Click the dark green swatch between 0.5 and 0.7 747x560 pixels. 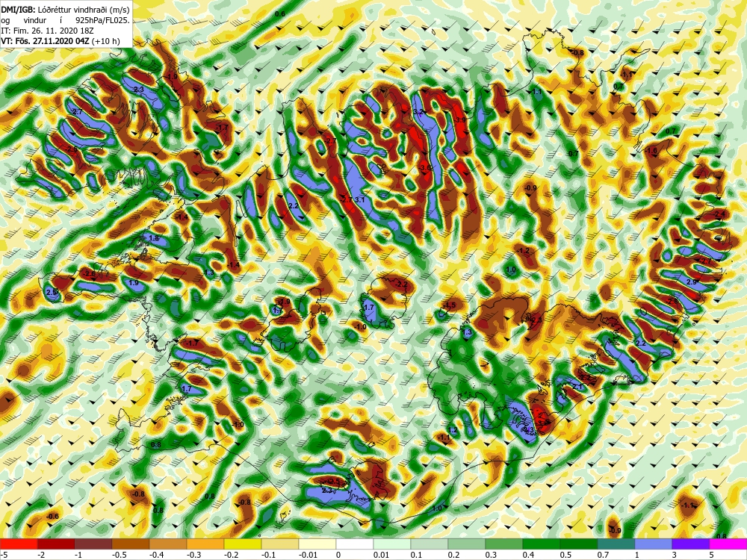[578, 544]
